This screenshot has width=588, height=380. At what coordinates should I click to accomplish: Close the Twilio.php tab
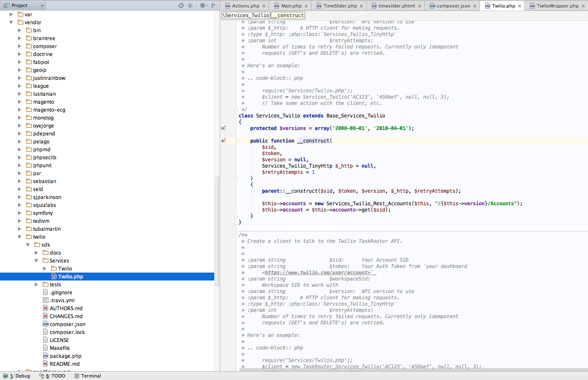click(519, 6)
